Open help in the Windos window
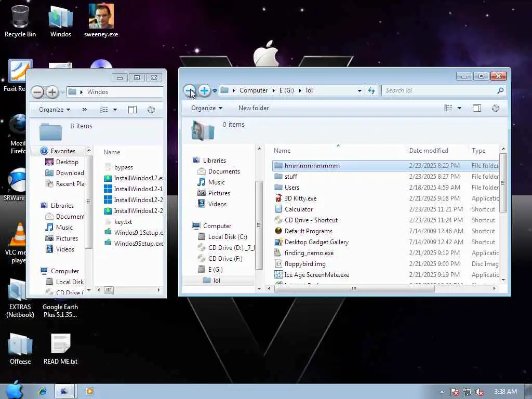This screenshot has width=532, height=399. tap(151, 110)
